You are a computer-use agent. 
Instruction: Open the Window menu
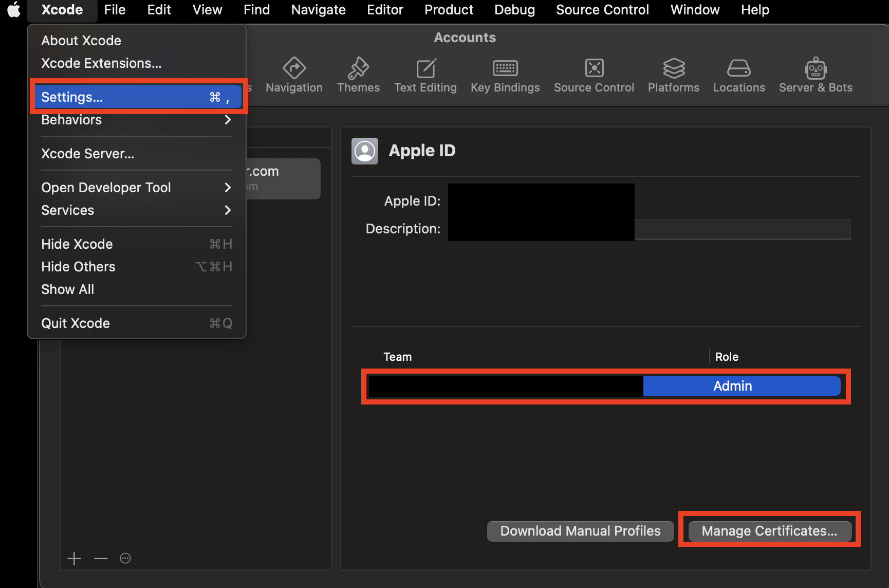695,10
